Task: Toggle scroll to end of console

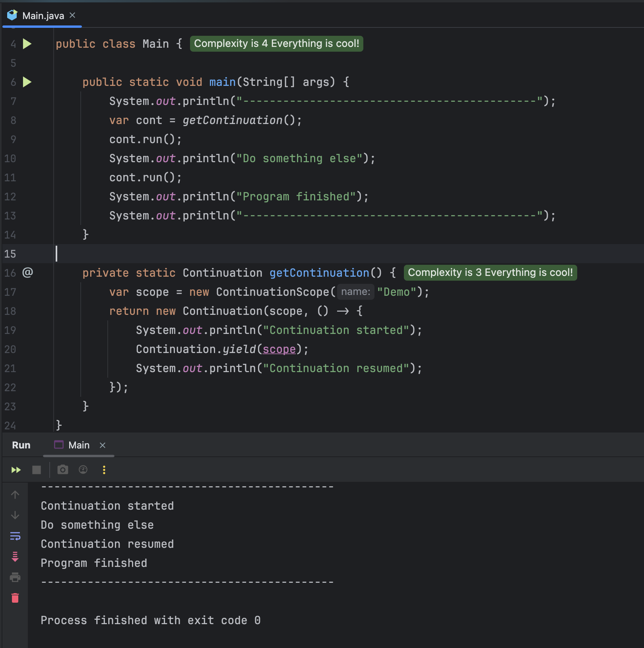Action: pos(15,557)
